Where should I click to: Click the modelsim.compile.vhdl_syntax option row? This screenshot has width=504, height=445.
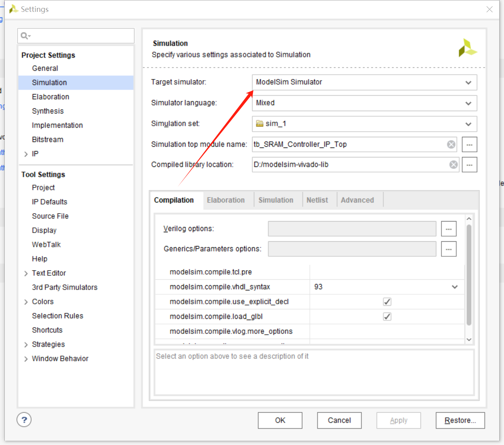click(x=310, y=287)
